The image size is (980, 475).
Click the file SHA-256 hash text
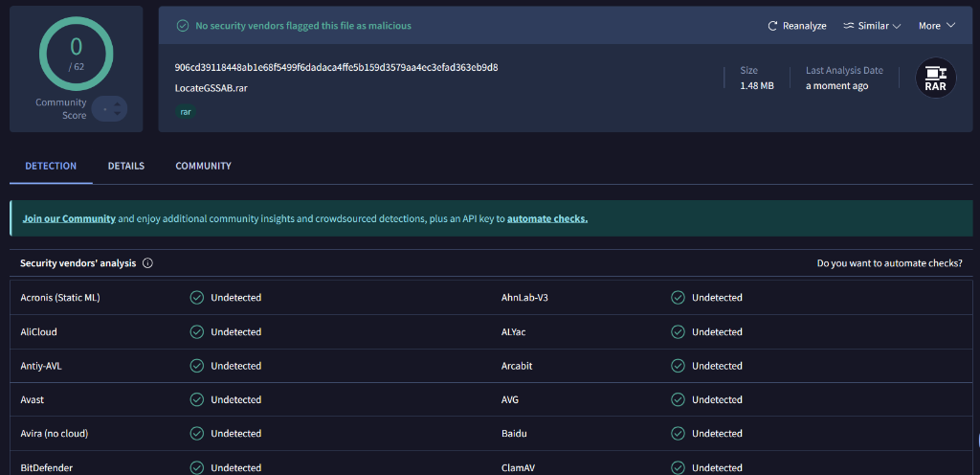click(336, 67)
